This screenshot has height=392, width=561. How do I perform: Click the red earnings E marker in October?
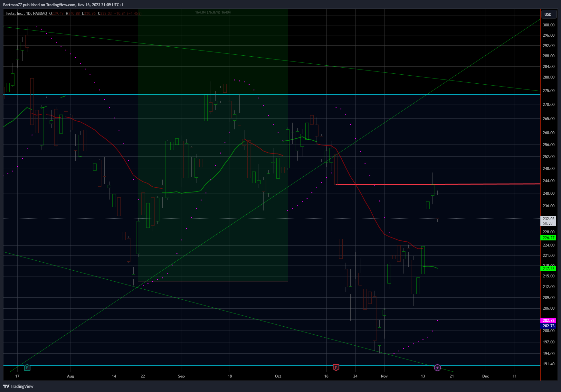(x=336, y=368)
